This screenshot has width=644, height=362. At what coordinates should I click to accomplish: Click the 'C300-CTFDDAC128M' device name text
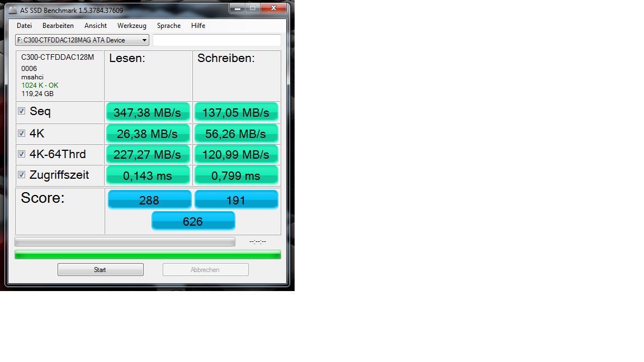point(58,57)
